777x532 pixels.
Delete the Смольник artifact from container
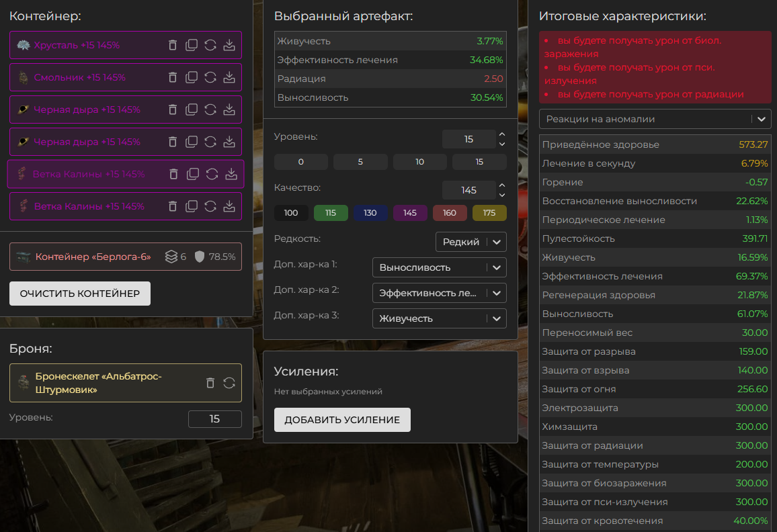click(x=173, y=77)
